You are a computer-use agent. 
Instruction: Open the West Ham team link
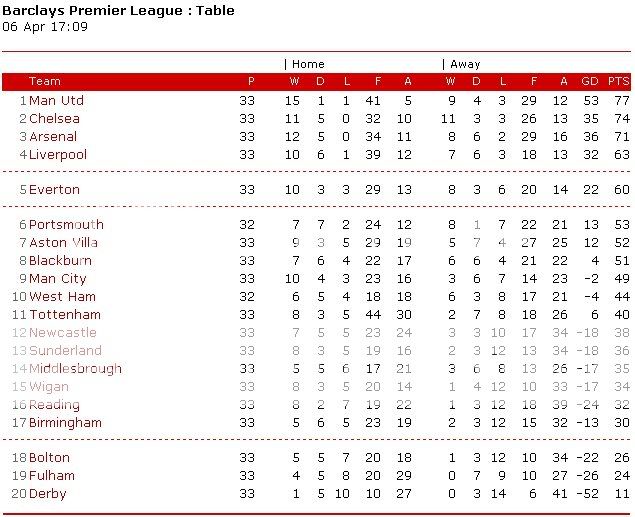tap(62, 297)
